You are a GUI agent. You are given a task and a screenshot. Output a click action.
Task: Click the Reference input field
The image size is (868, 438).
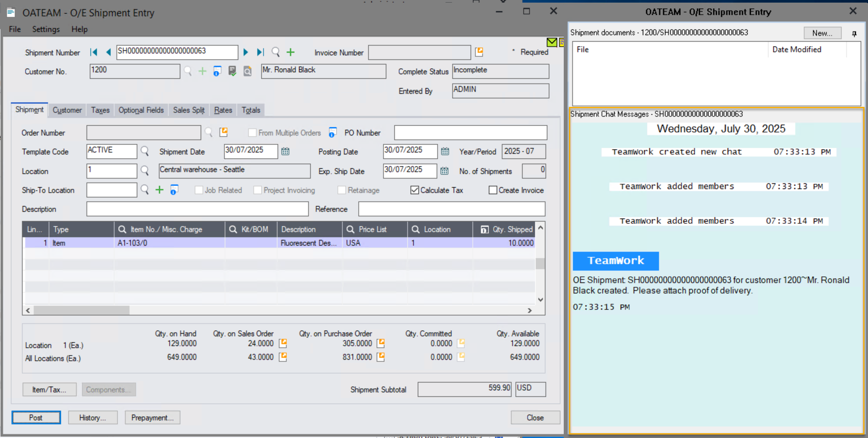[x=452, y=209]
